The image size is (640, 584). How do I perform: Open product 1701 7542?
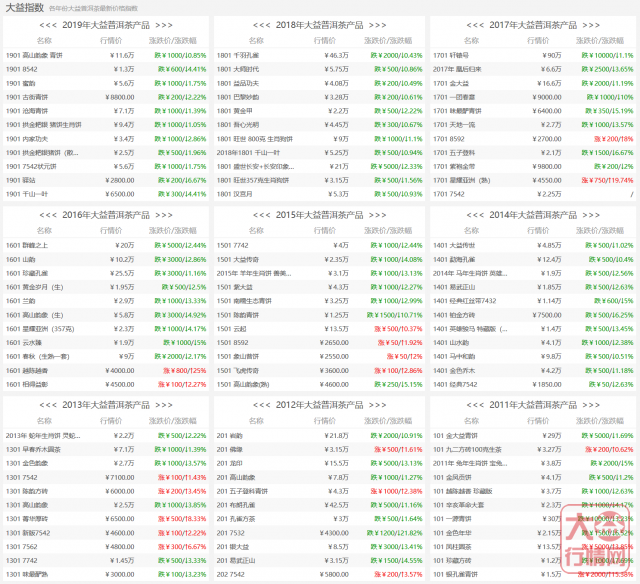(x=449, y=194)
